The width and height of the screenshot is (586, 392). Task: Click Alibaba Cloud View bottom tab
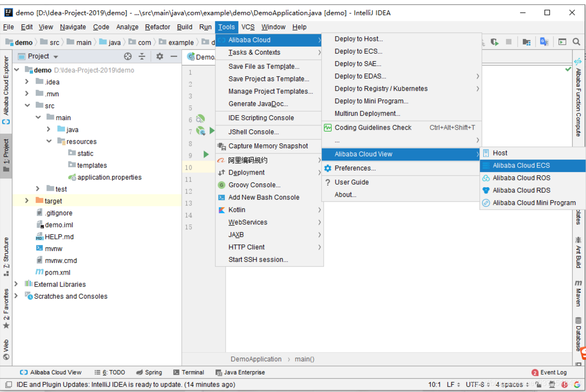click(x=50, y=373)
